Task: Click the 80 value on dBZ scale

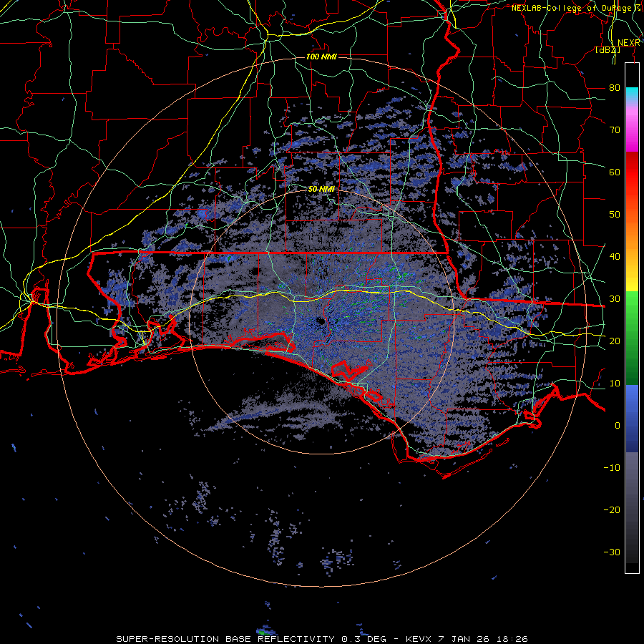Action: 615,88
